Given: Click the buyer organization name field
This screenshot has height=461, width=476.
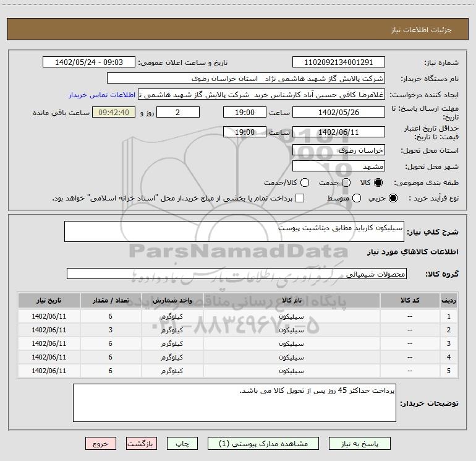Looking at the screenshot, I should click(246, 78).
